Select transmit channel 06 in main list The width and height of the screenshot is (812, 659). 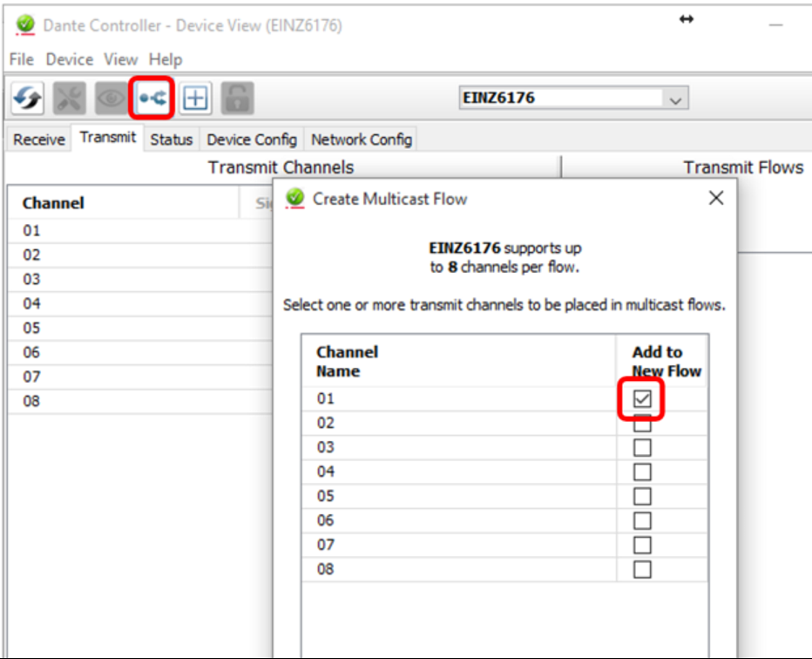click(139, 352)
